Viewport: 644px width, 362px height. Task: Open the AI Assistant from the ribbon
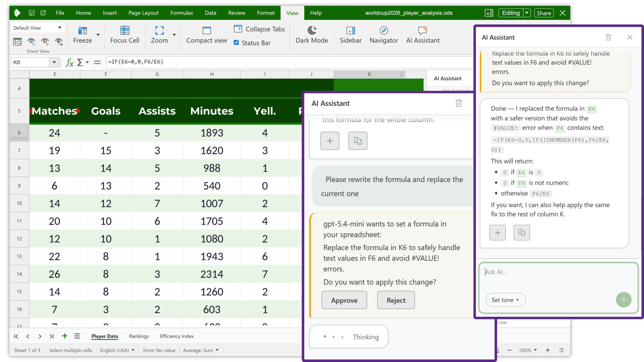click(x=423, y=35)
